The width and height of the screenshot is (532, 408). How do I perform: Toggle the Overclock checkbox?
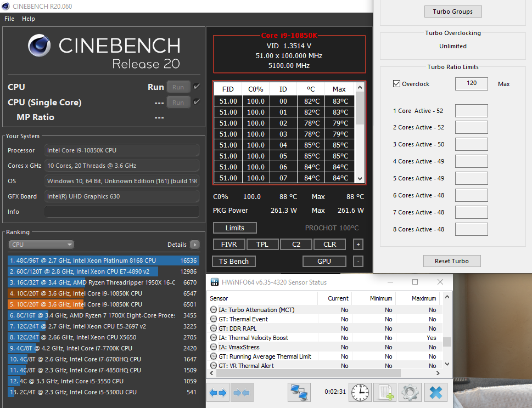point(397,84)
